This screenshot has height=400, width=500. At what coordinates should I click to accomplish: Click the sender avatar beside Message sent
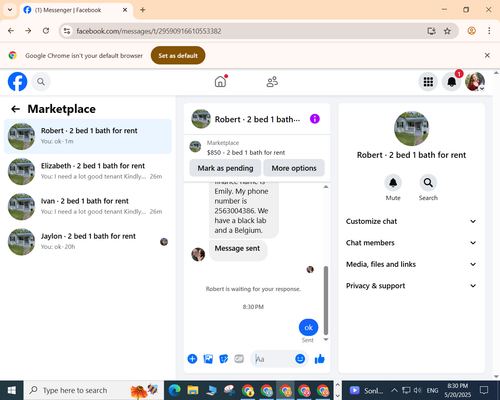pos(198,254)
